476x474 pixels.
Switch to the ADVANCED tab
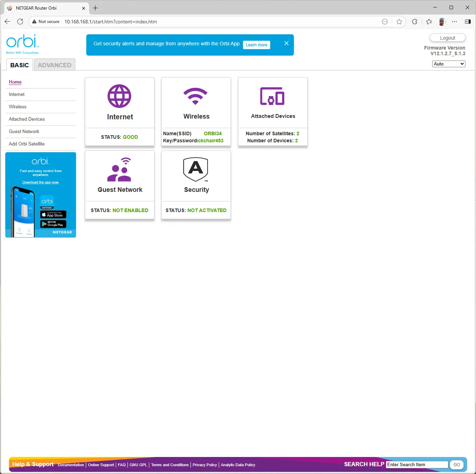tap(54, 65)
